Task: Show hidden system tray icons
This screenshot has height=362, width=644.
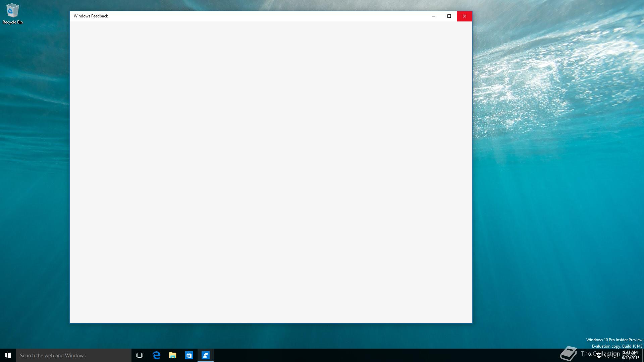Action: click(x=590, y=355)
